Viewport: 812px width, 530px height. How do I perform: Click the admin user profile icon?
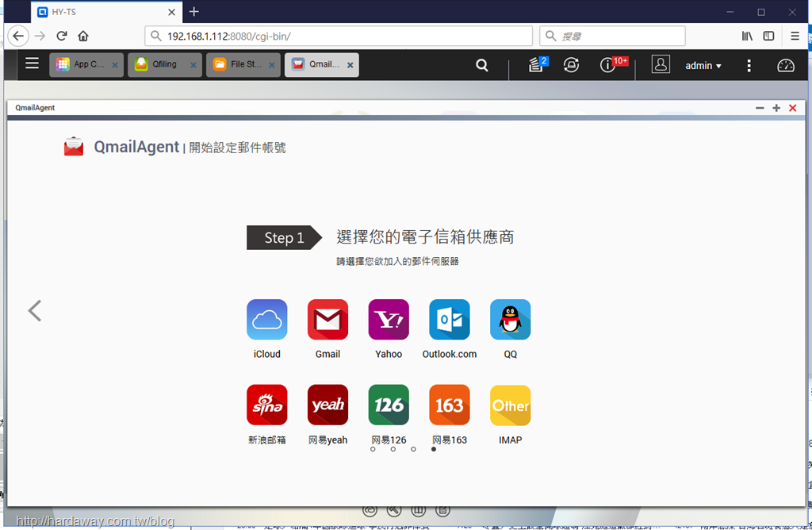click(x=661, y=64)
